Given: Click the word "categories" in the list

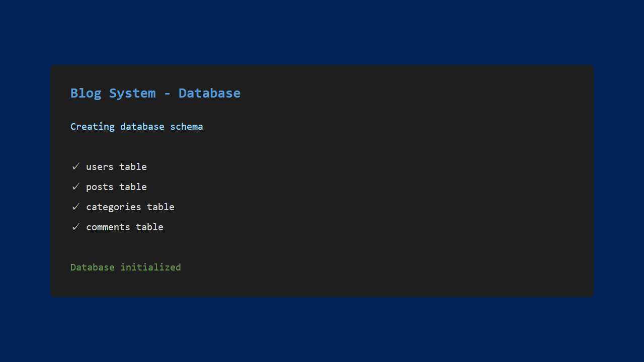Looking at the screenshot, I should 113,207.
